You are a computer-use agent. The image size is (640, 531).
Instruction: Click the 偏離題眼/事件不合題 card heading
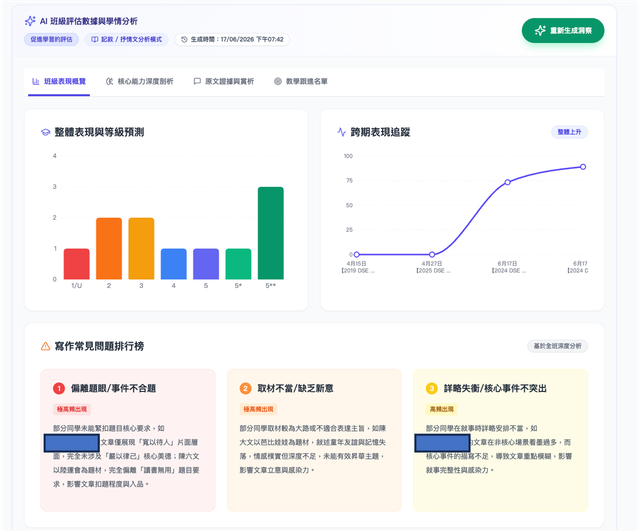(113, 388)
